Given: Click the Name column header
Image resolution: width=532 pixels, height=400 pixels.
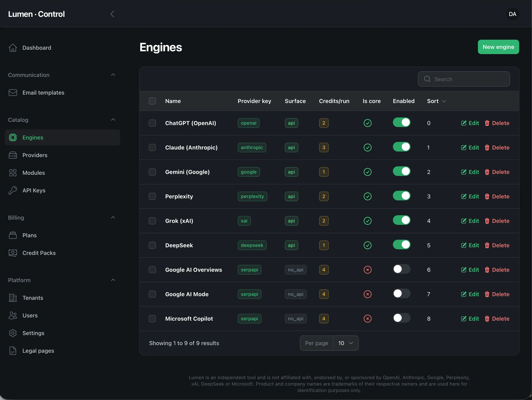Looking at the screenshot, I should 173,101.
